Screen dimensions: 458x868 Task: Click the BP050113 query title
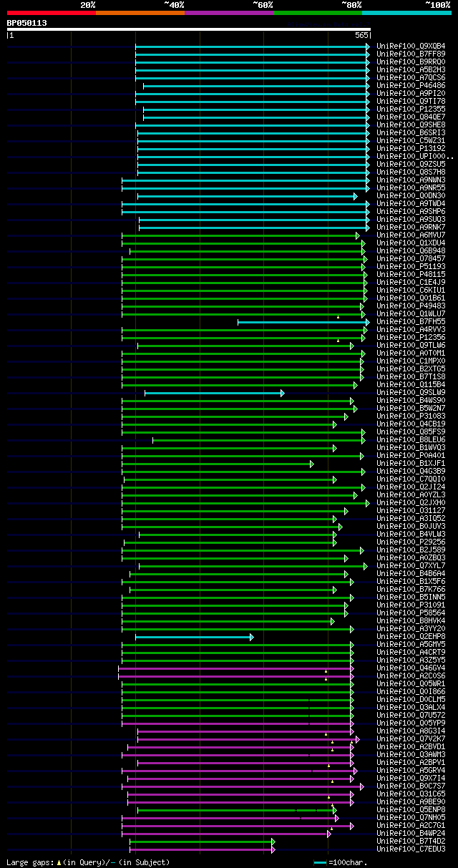[27, 23]
